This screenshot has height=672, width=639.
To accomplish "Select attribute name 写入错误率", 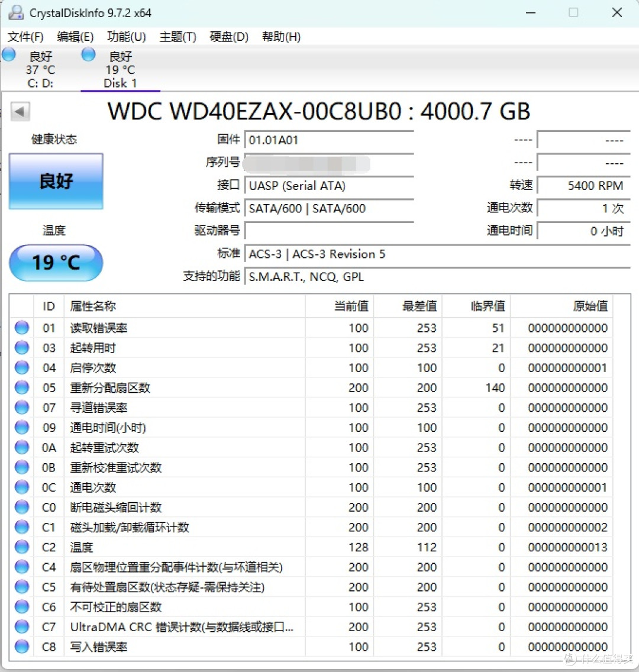I will [99, 647].
